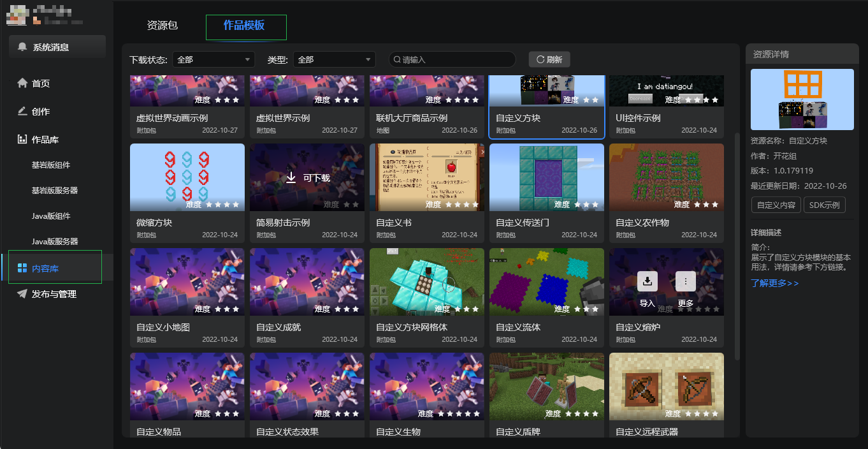
Task: Click the 资源详情 panel header
Action: [802, 54]
